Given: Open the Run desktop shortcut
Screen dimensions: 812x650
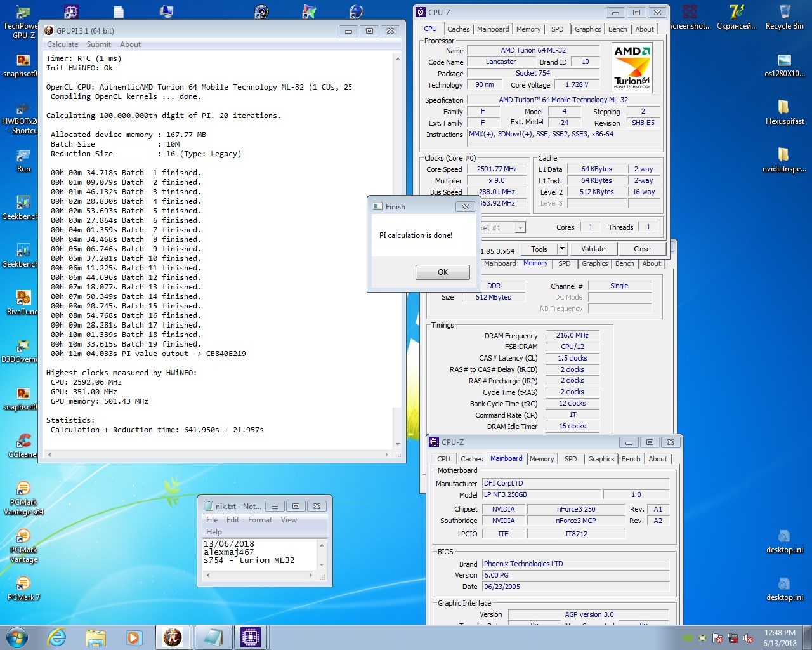Looking at the screenshot, I should click(x=23, y=160).
